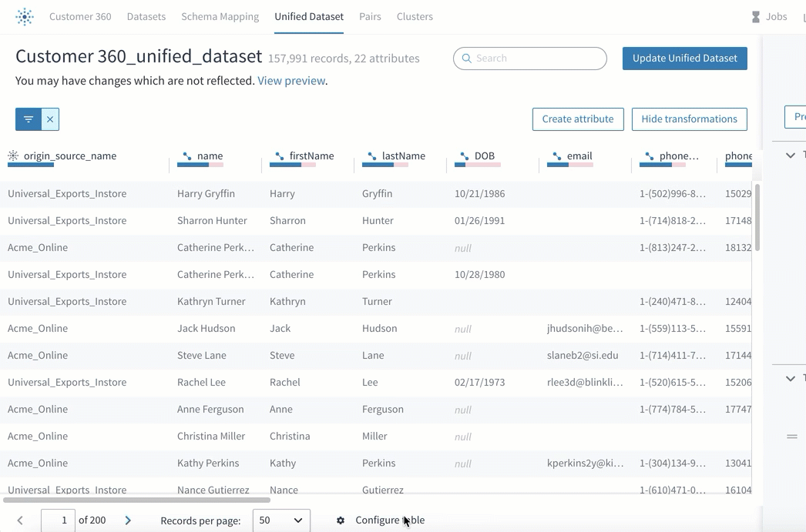The width and height of the screenshot is (806, 532).
Task: Go to the next page arrow
Action: click(128, 520)
